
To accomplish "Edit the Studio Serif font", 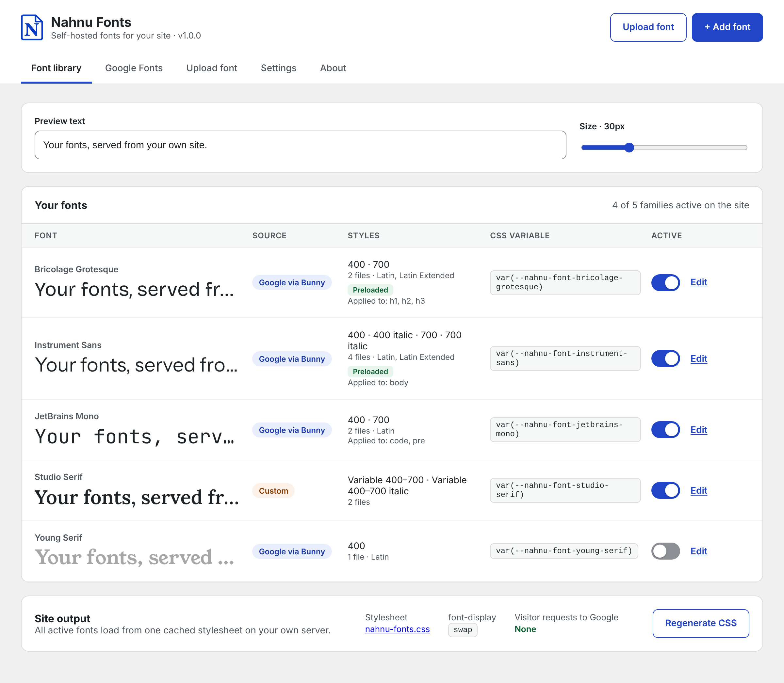I will [699, 490].
